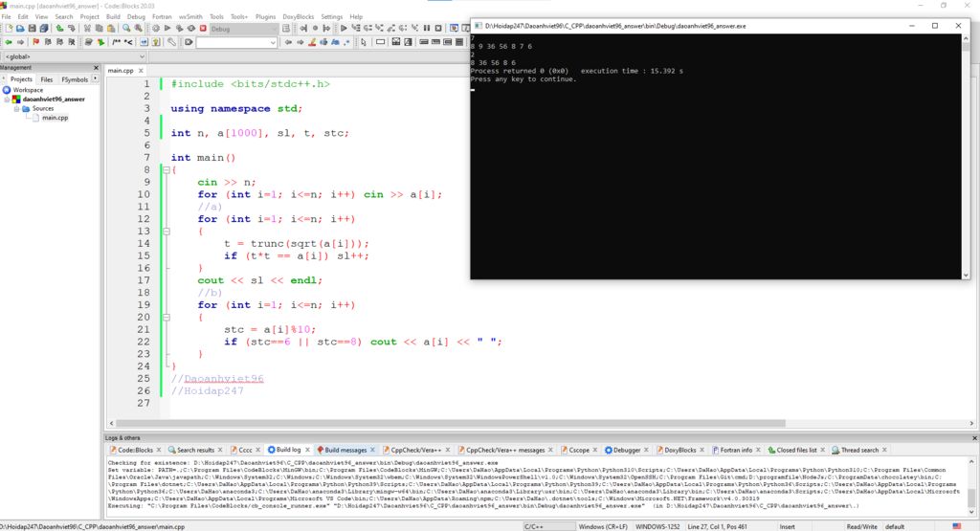The height and width of the screenshot is (531, 980).
Task: Click the Run program play icon
Action: [x=167, y=28]
